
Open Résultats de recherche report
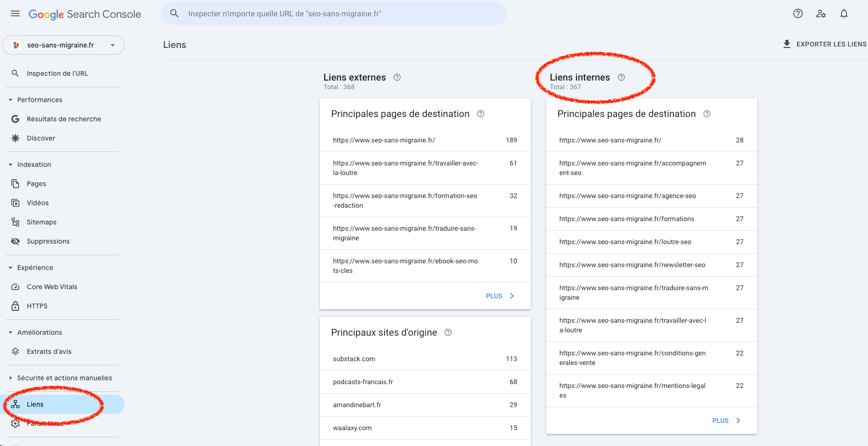coord(62,119)
